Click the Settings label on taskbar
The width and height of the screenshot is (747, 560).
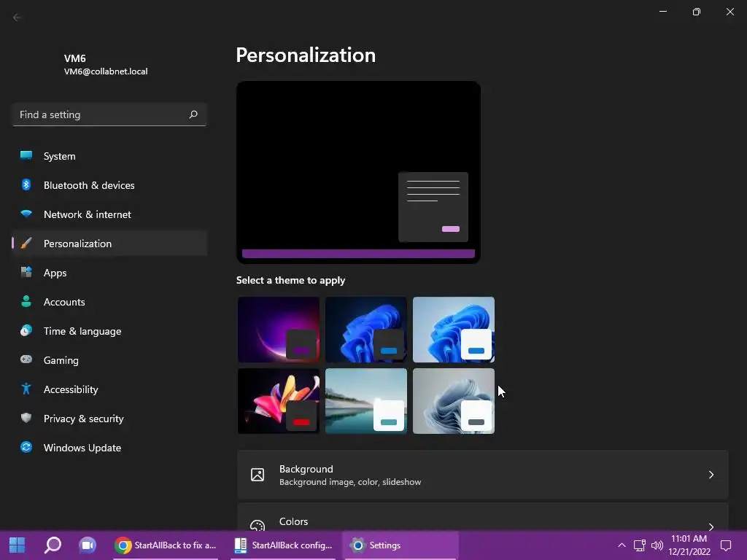click(385, 545)
